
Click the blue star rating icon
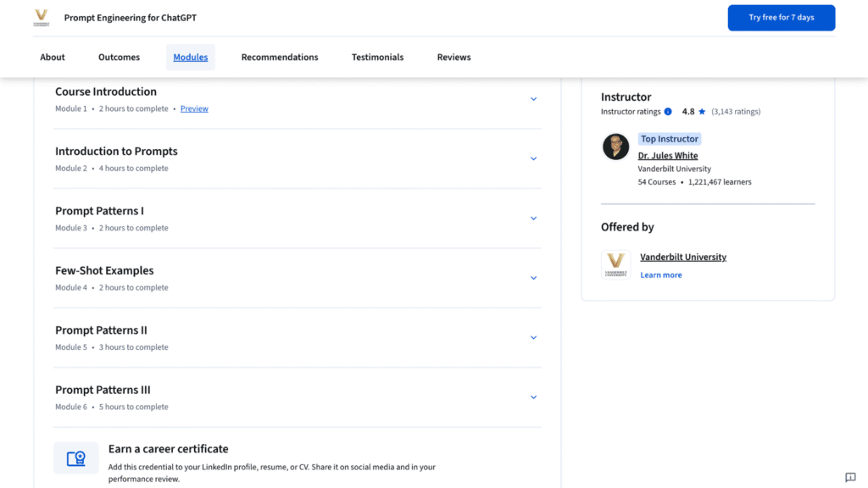click(x=702, y=112)
